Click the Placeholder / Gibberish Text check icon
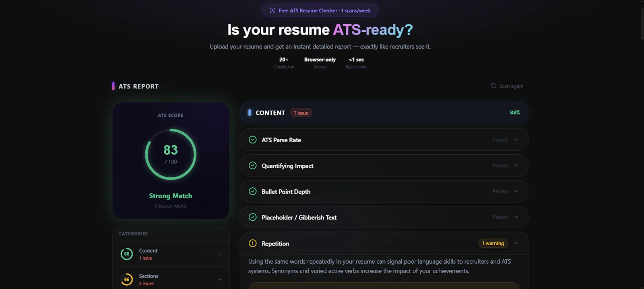 click(x=253, y=217)
